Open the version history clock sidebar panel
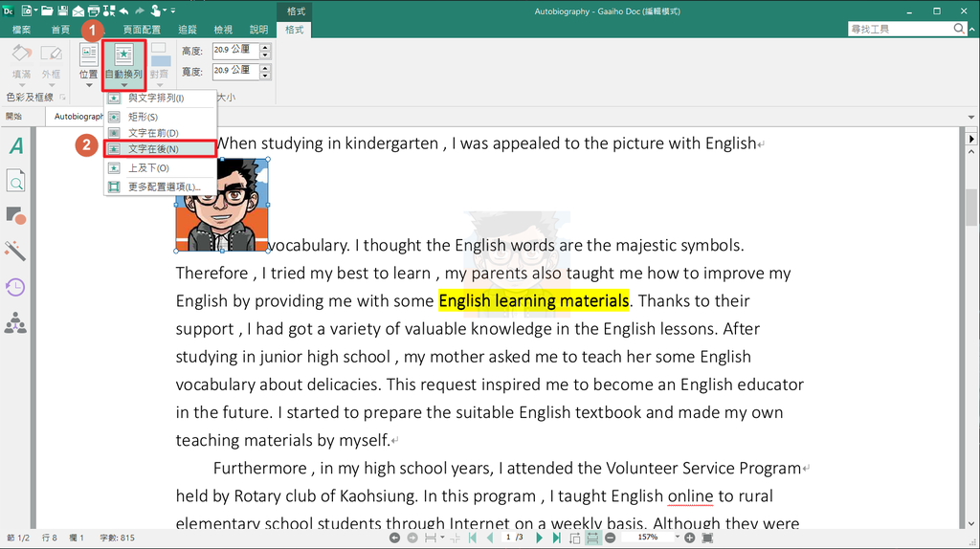This screenshot has width=980, height=549. tap(15, 287)
